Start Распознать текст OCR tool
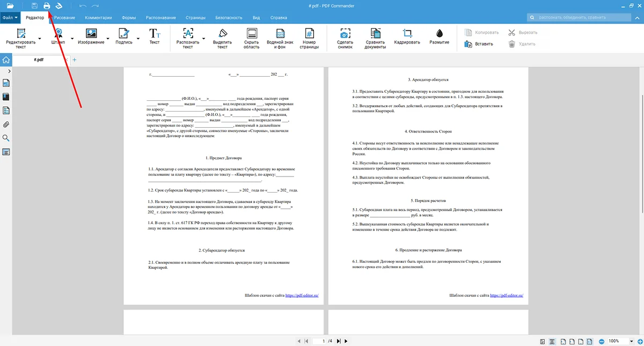644x346 pixels. tap(188, 38)
